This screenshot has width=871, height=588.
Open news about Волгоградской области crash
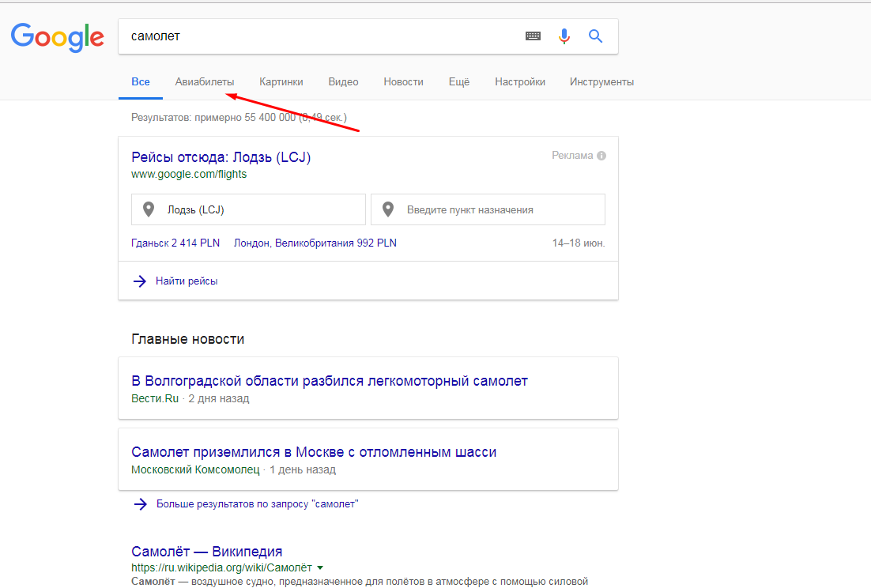click(330, 381)
